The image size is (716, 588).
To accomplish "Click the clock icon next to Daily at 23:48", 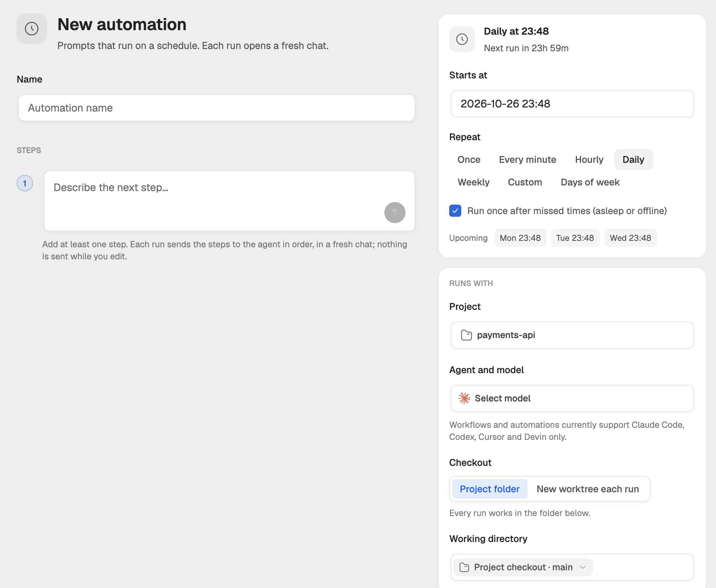I will pos(462,39).
